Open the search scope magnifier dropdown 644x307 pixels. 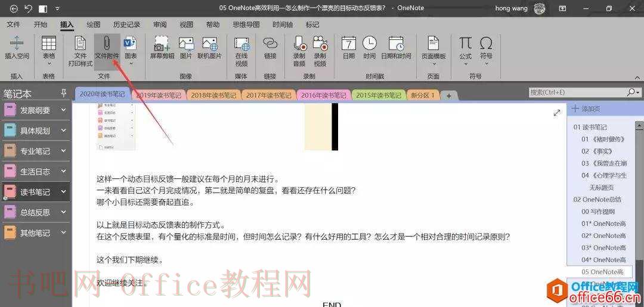[633, 92]
